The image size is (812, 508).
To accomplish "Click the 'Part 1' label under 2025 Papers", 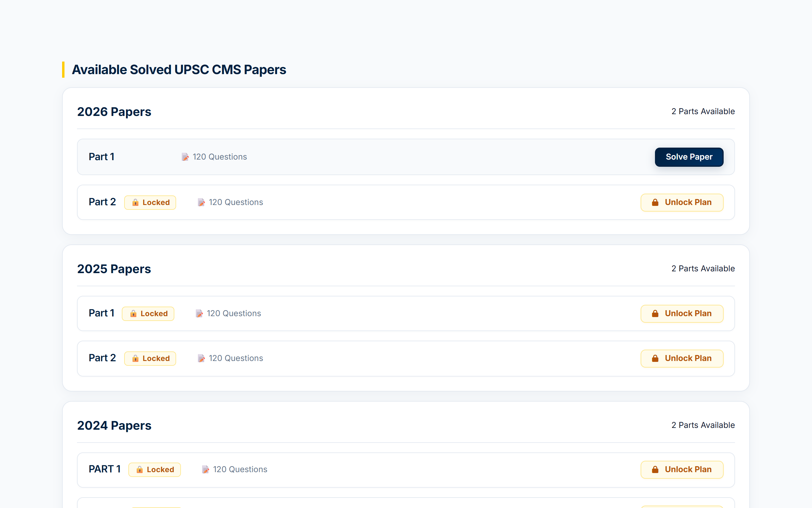I will 101,313.
